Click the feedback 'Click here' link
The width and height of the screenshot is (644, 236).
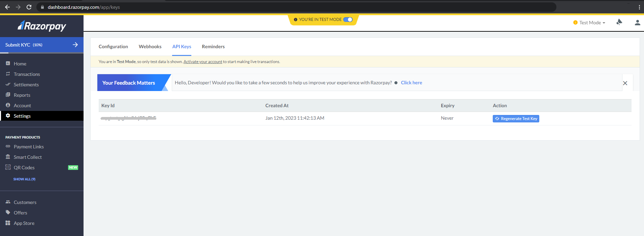pyautogui.click(x=411, y=83)
